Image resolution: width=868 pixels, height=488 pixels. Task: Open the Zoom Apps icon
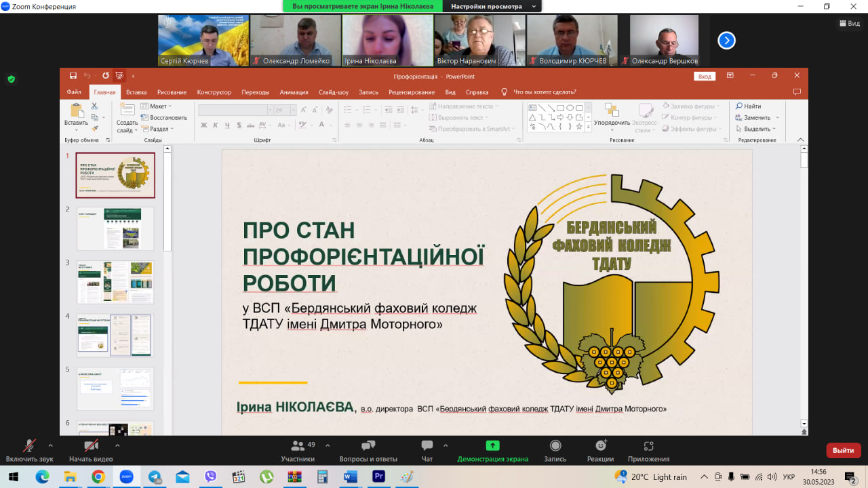coord(648,446)
